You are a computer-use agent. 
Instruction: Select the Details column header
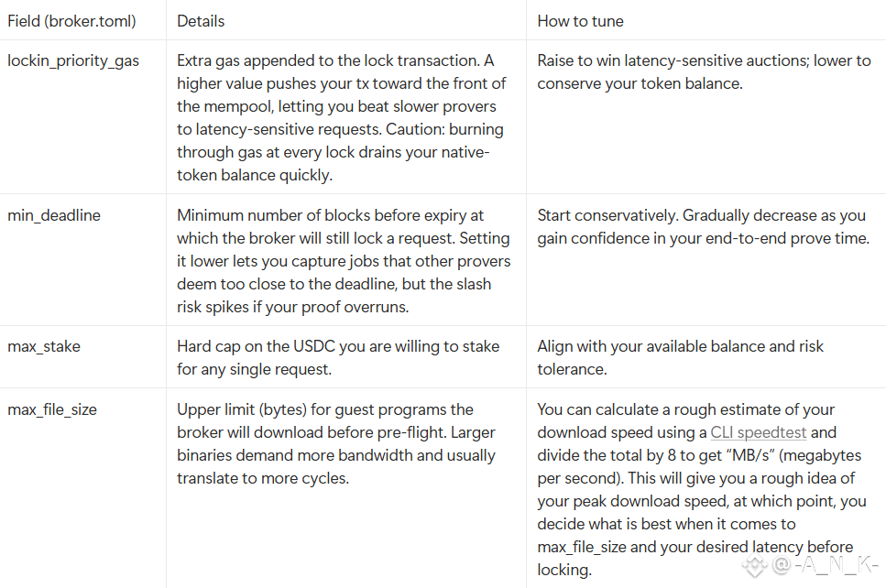point(201,21)
